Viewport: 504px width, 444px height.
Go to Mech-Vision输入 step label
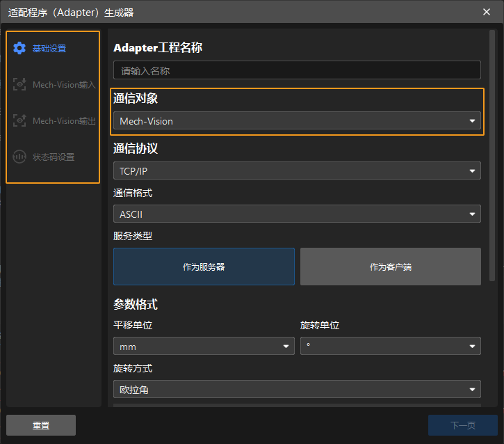tap(64, 85)
